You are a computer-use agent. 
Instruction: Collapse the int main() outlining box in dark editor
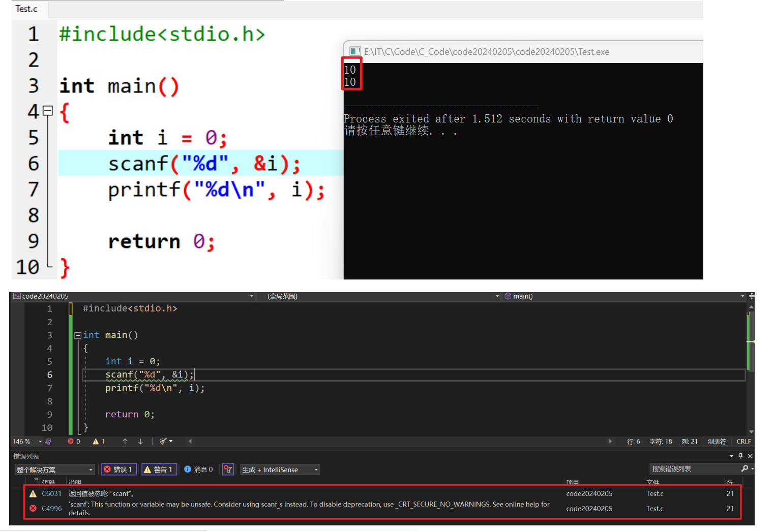click(78, 335)
